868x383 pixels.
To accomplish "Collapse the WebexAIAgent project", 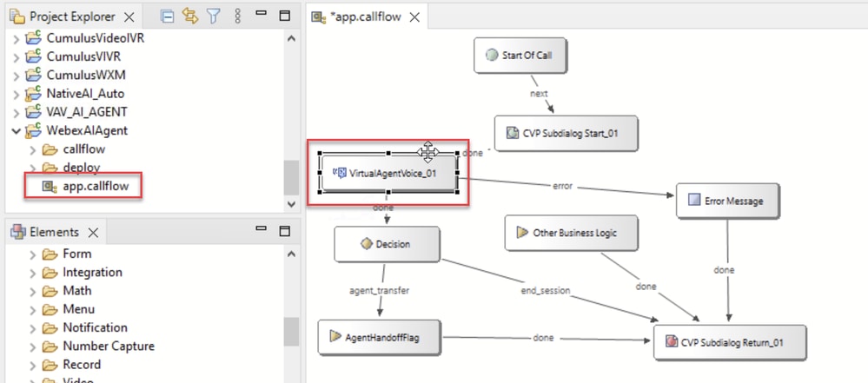I will pyautogui.click(x=16, y=131).
